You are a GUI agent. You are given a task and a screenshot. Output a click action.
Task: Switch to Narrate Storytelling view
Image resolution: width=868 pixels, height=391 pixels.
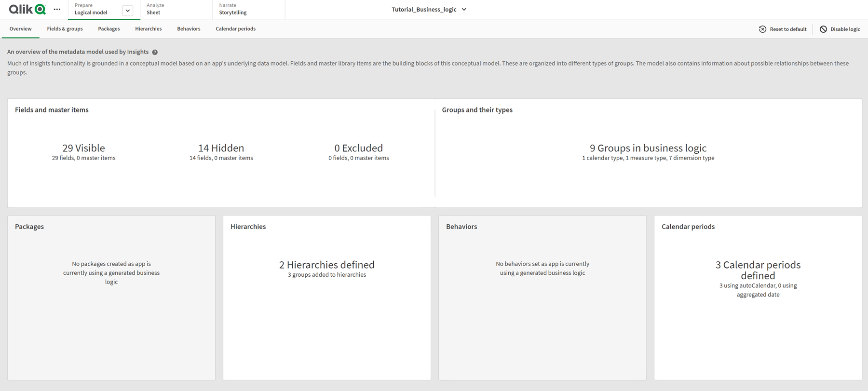pos(249,9)
